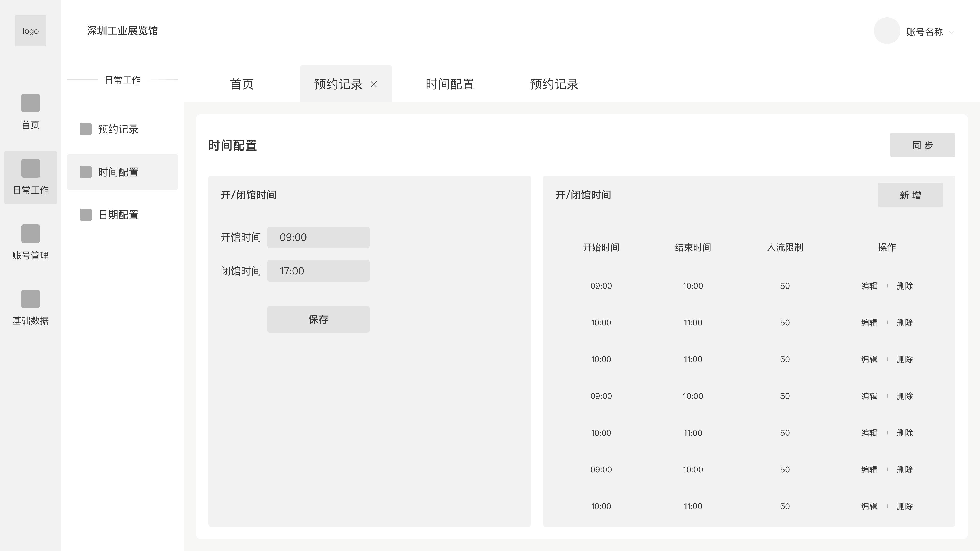Open the 账号管理 sidebar icon
This screenshot has height=551, width=980.
(30, 233)
